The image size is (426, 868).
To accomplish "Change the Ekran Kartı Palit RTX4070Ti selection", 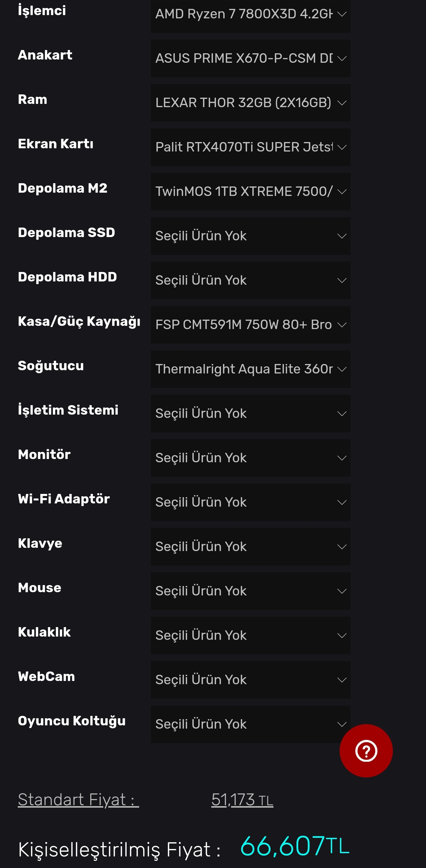I will point(250,147).
